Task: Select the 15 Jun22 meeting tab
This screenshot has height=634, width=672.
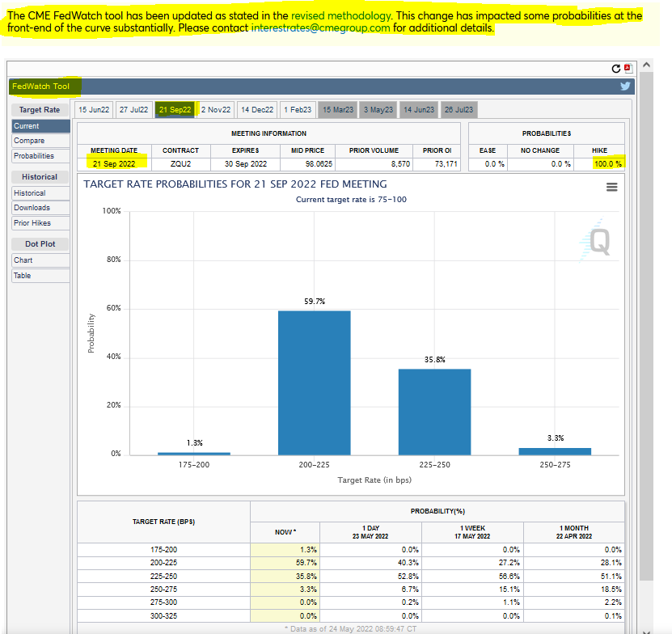Action: pos(94,110)
